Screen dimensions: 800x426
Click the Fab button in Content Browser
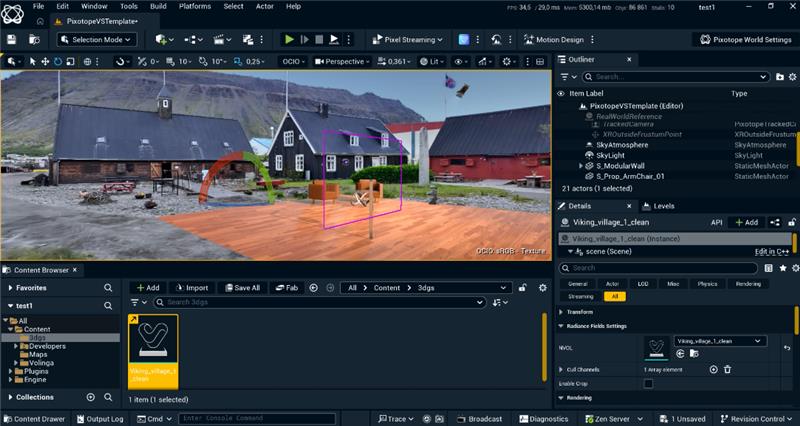286,288
